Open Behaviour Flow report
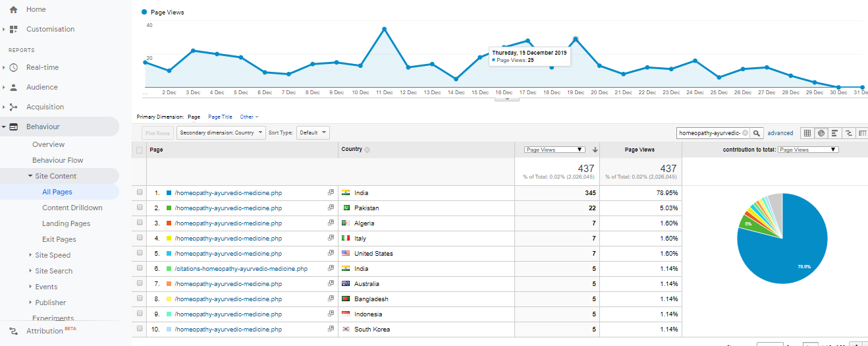868x346 pixels. [x=58, y=160]
